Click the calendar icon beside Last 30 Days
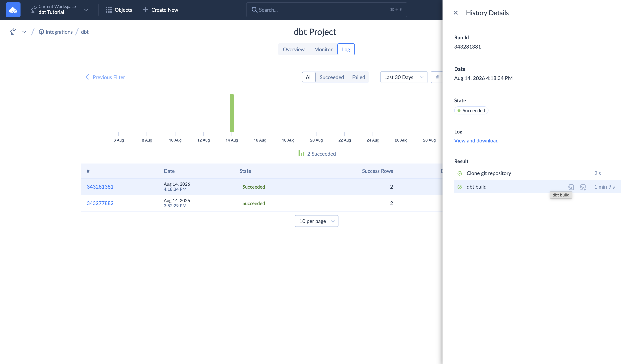The height and width of the screenshot is (364, 633). (x=438, y=77)
